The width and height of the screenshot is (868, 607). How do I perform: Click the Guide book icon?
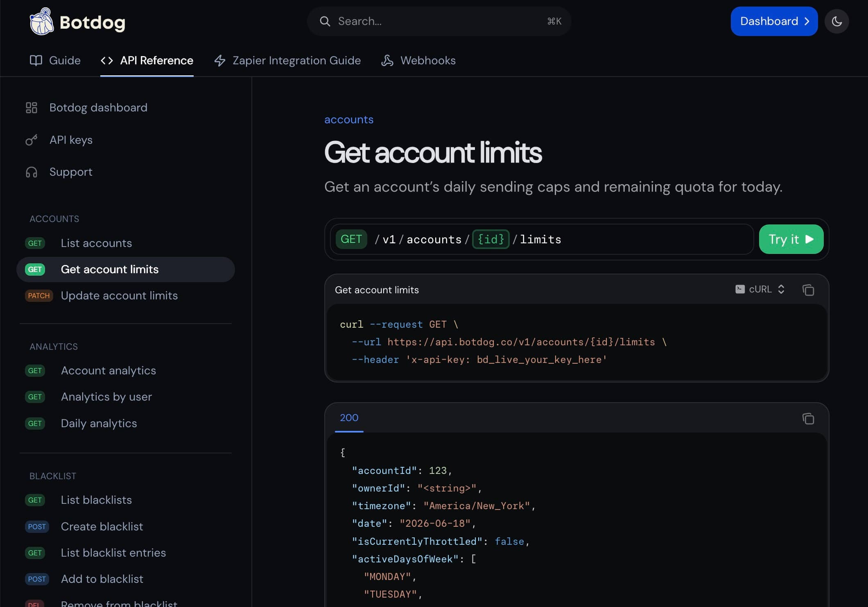36,61
